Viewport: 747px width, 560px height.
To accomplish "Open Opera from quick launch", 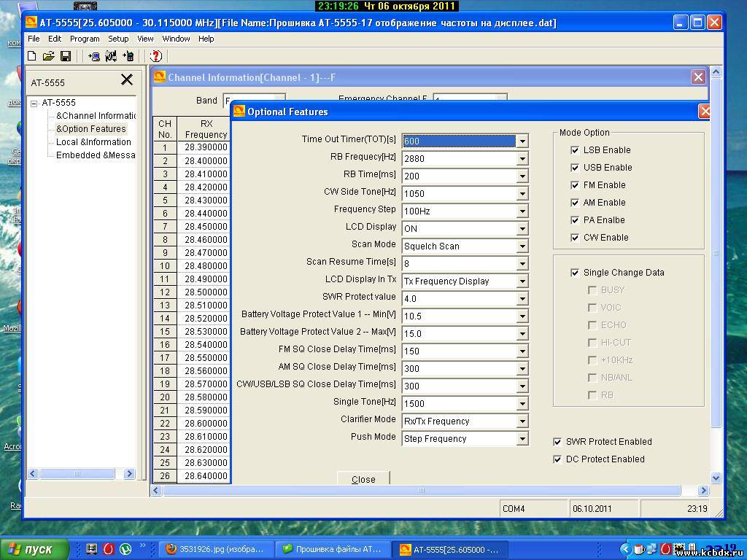I will pos(109,549).
